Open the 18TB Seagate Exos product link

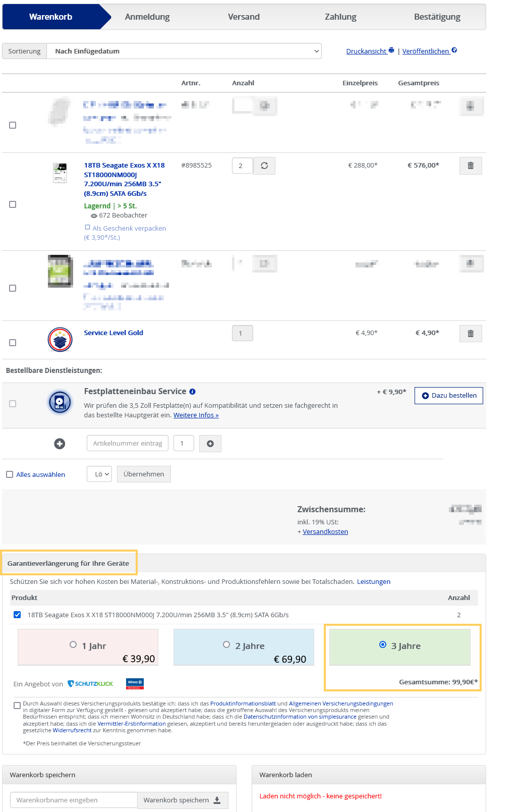(x=124, y=179)
